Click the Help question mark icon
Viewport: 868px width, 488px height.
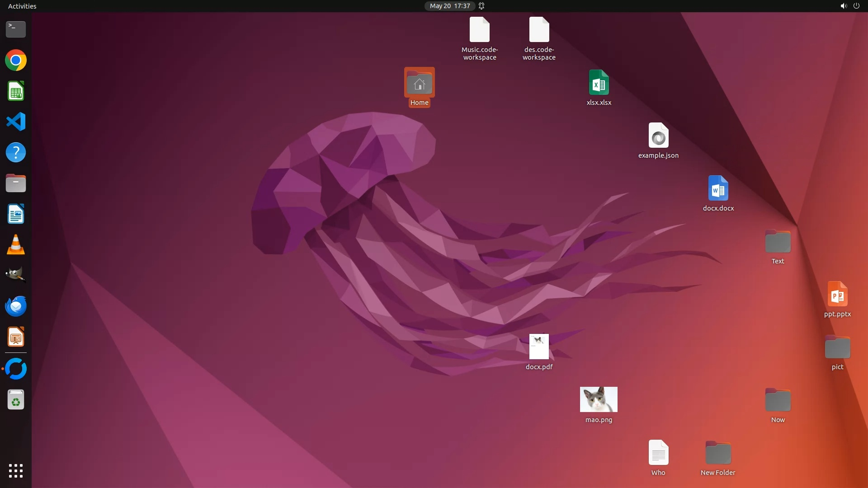pyautogui.click(x=16, y=153)
